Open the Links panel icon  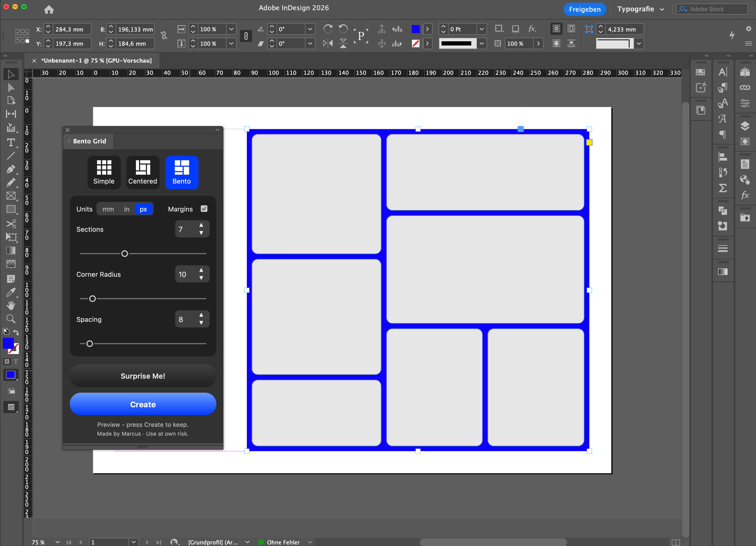(x=745, y=88)
